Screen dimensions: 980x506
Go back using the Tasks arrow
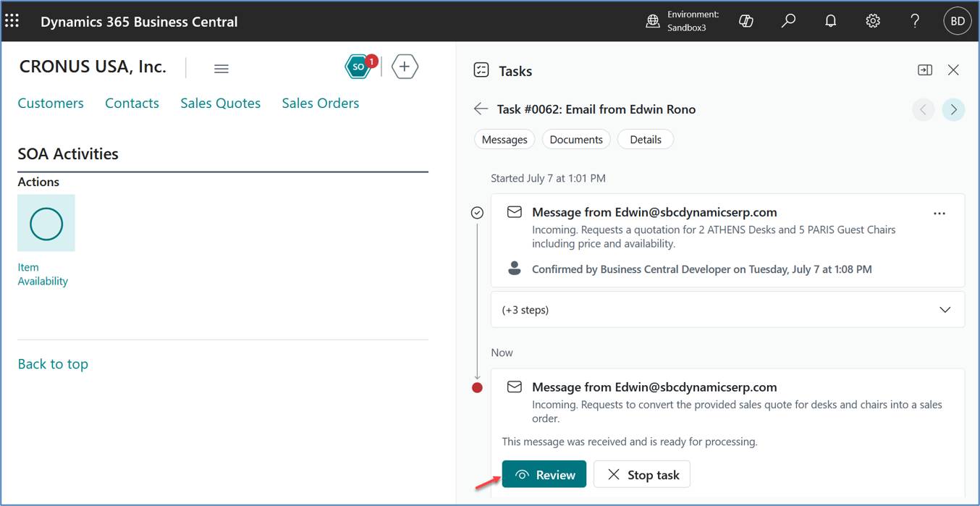pos(481,109)
